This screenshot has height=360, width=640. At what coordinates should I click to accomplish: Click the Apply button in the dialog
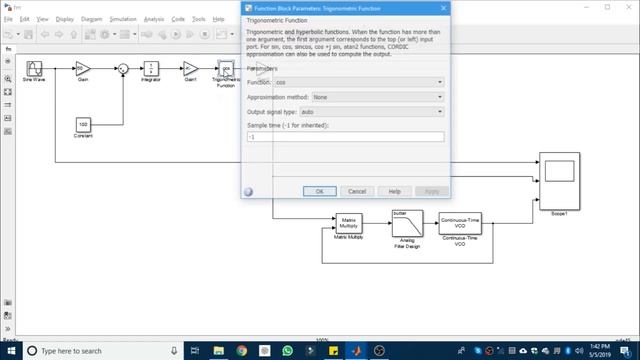tap(432, 191)
